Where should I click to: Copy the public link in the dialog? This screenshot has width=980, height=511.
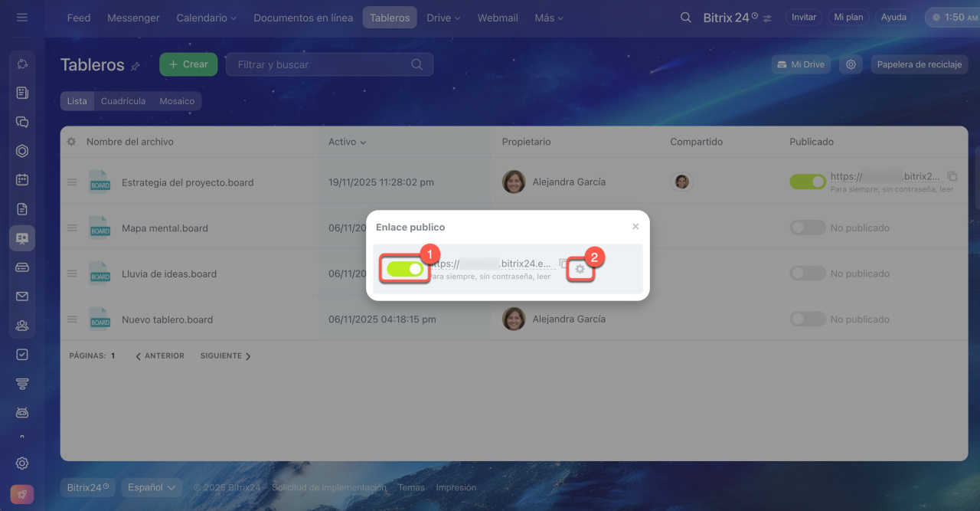[x=563, y=263]
